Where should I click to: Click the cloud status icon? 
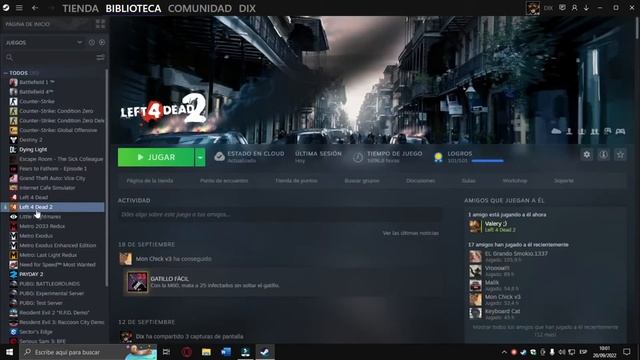click(x=219, y=157)
